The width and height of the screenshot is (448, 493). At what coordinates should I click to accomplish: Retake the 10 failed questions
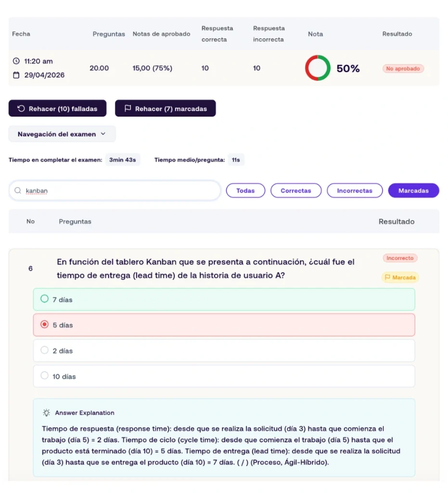57,108
